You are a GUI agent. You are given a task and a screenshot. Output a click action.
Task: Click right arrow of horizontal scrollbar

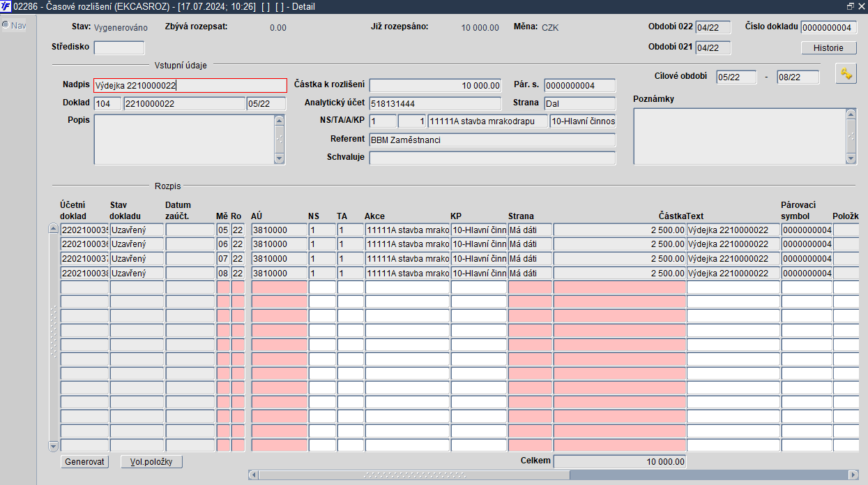pos(853,475)
